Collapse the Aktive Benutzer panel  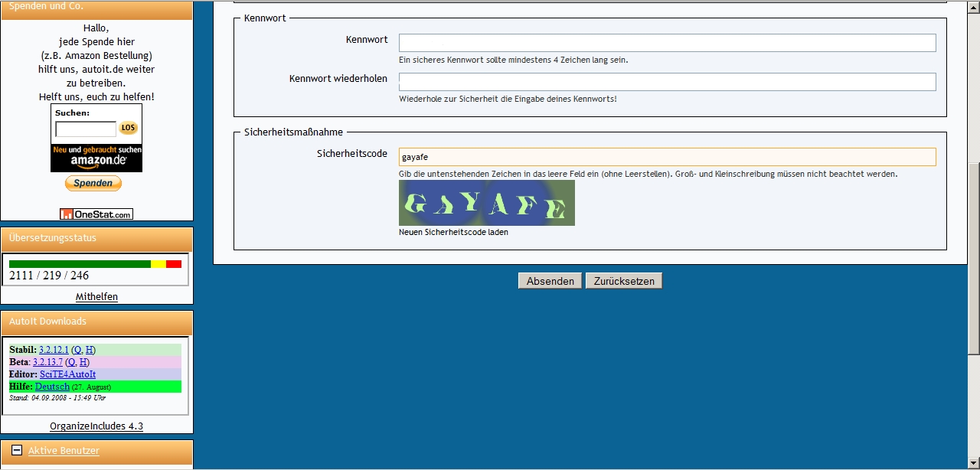pos(17,451)
